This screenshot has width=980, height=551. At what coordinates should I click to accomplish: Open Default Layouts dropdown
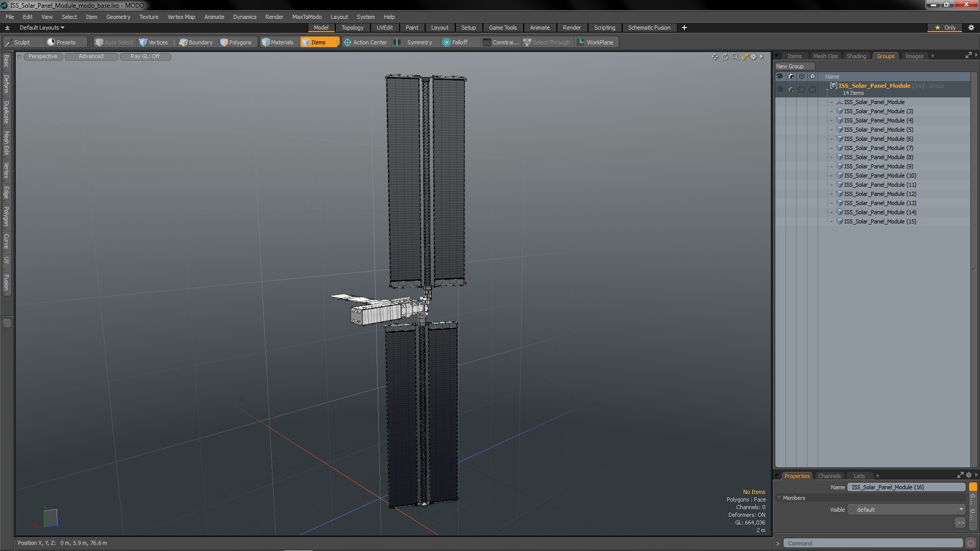pyautogui.click(x=42, y=28)
